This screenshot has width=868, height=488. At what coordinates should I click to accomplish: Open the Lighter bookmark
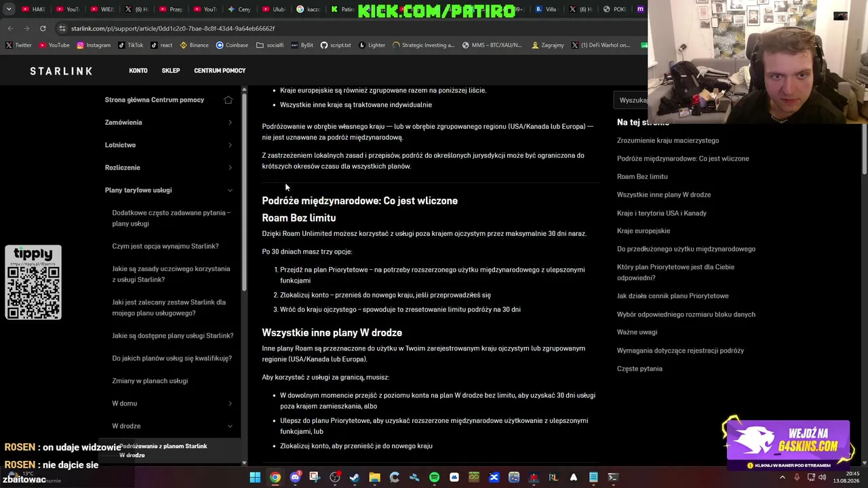372,45
